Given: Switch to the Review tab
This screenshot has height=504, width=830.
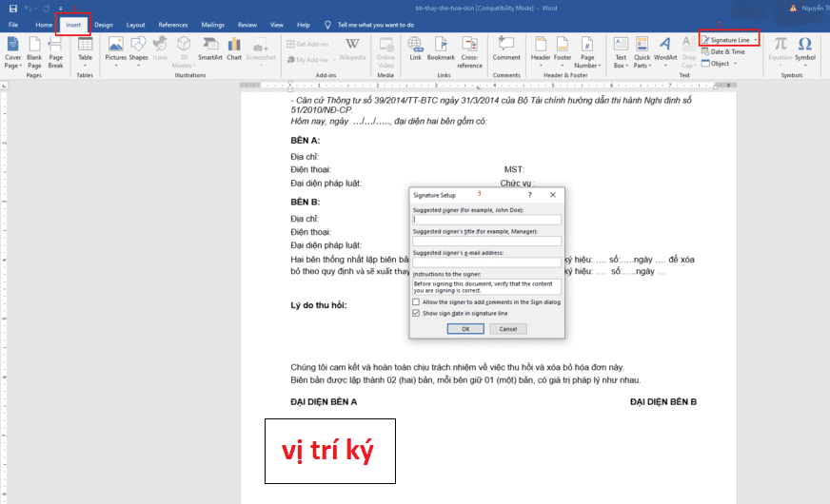Looking at the screenshot, I should click(247, 25).
